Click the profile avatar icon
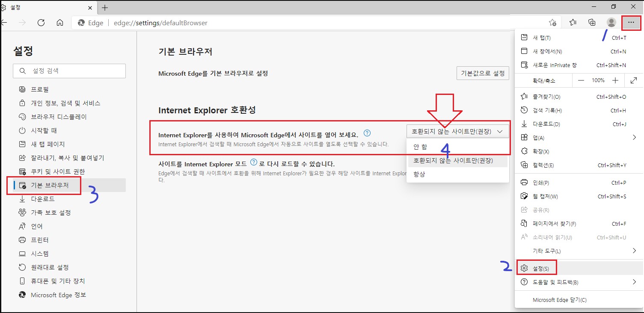This screenshot has height=313, width=644. pos(611,23)
